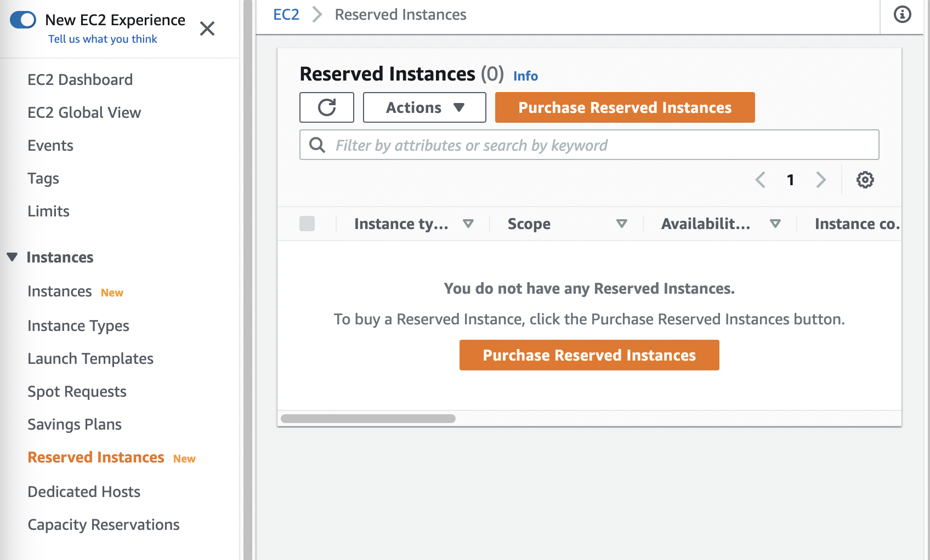Go to next page arrow
Viewport: 930px width, 560px height.
(x=821, y=180)
